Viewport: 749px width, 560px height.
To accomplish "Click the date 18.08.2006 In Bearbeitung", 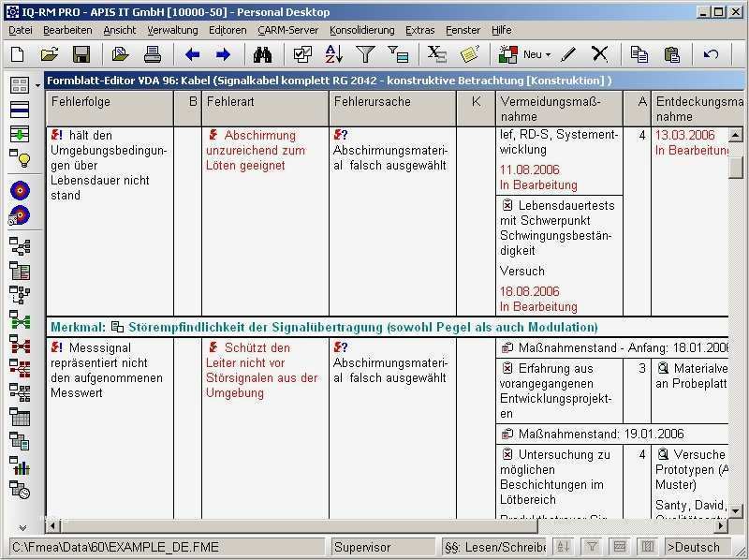I will [538, 299].
